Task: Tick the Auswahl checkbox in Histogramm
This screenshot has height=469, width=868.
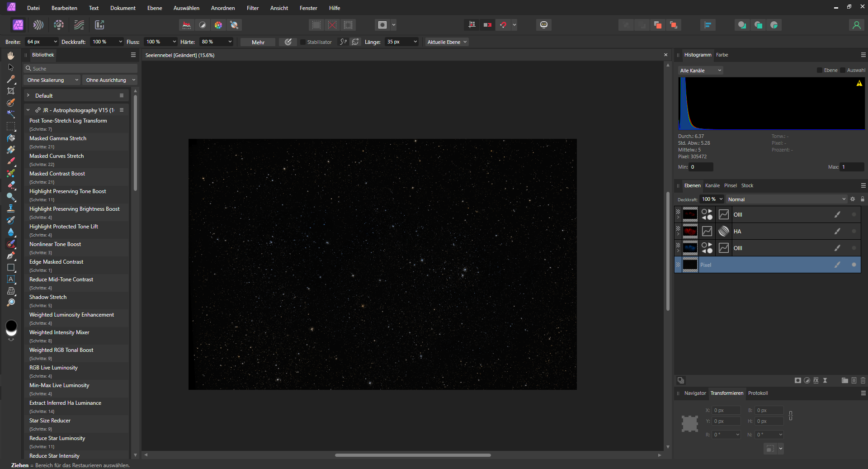Action: [x=843, y=70]
